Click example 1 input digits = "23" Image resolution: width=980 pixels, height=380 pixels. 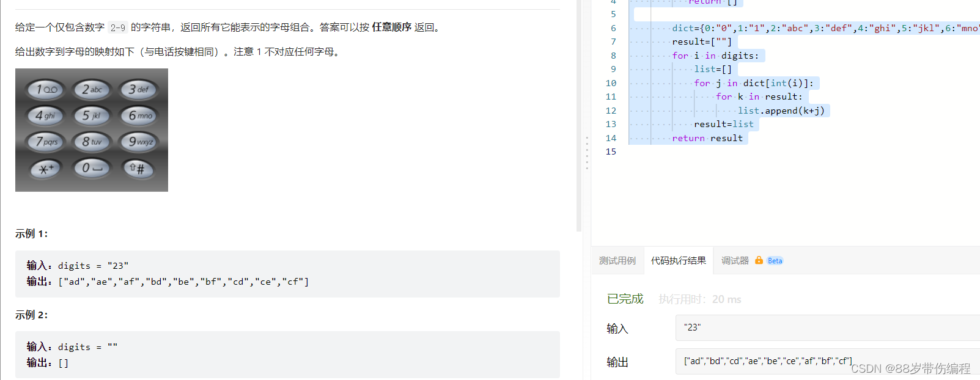coord(78,265)
